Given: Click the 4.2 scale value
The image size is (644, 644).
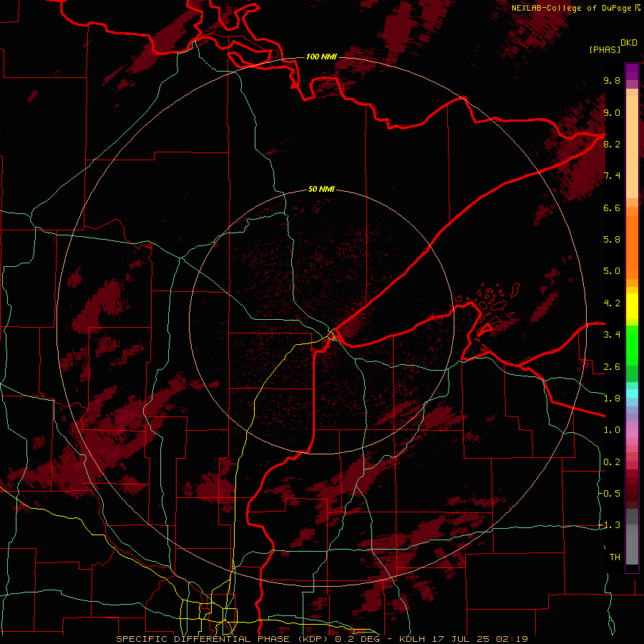Looking at the screenshot, I should tap(612, 303).
